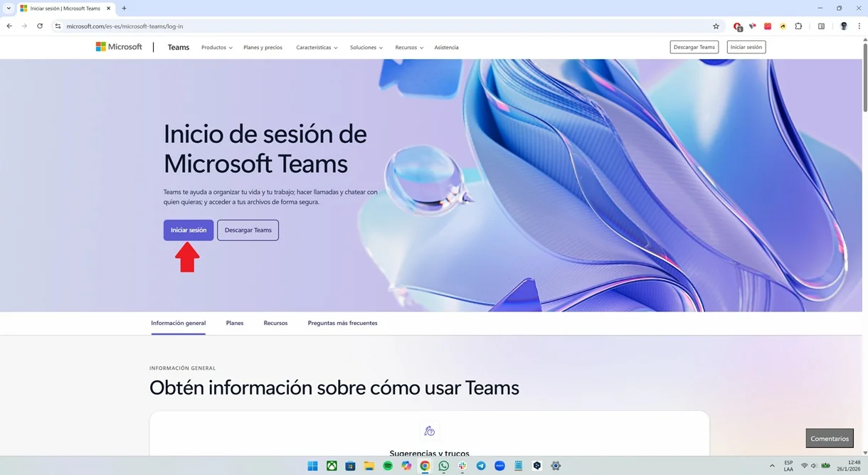Click Descargar Teams button in the header

point(694,47)
